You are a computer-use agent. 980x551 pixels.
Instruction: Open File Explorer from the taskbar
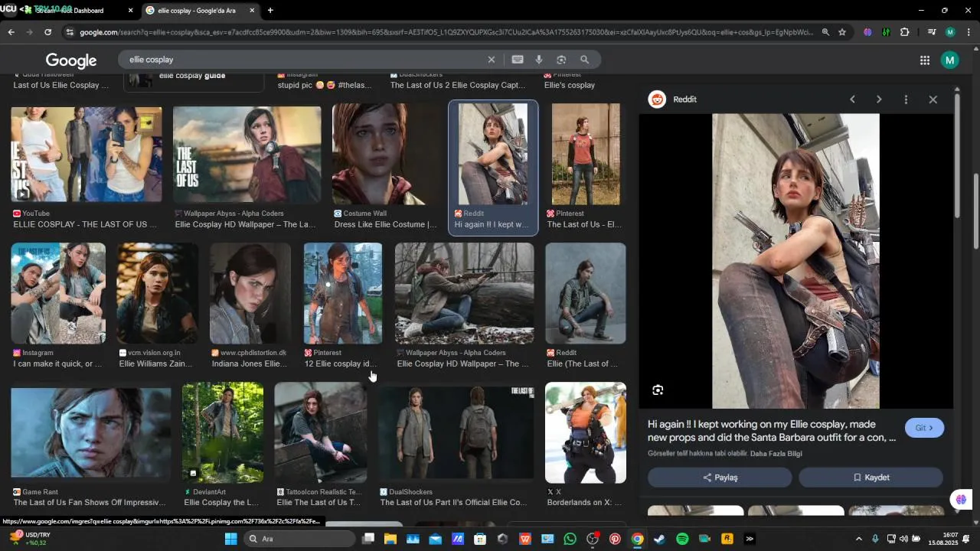click(390, 539)
